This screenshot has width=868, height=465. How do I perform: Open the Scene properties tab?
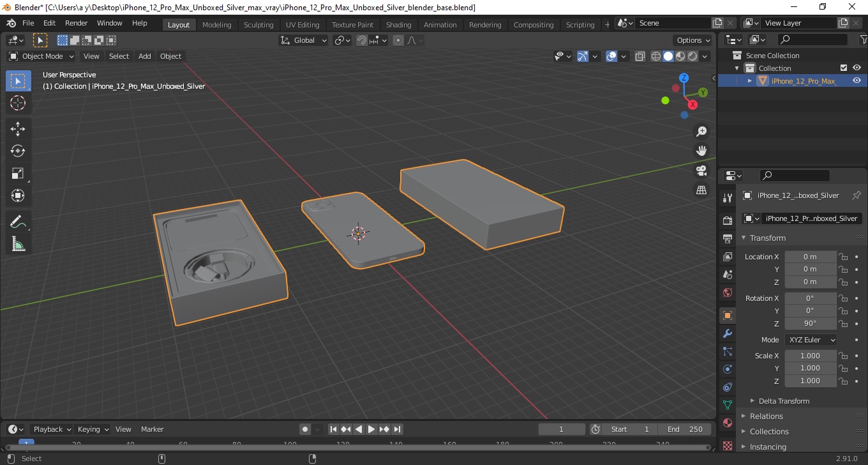(727, 275)
